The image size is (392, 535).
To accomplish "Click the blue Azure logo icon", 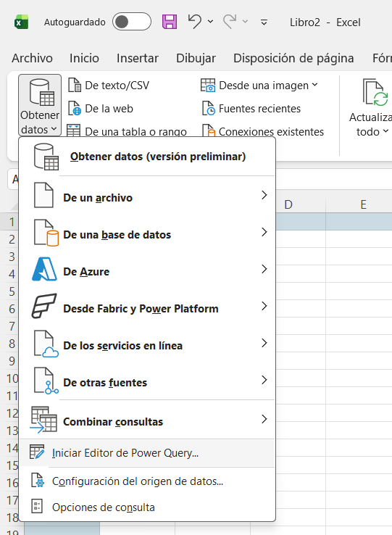I will [x=44, y=269].
